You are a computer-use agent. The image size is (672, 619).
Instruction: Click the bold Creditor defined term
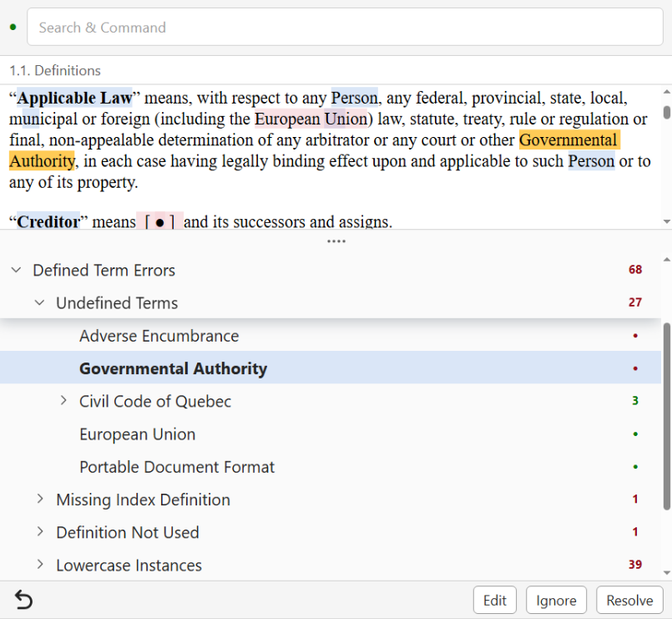click(48, 221)
